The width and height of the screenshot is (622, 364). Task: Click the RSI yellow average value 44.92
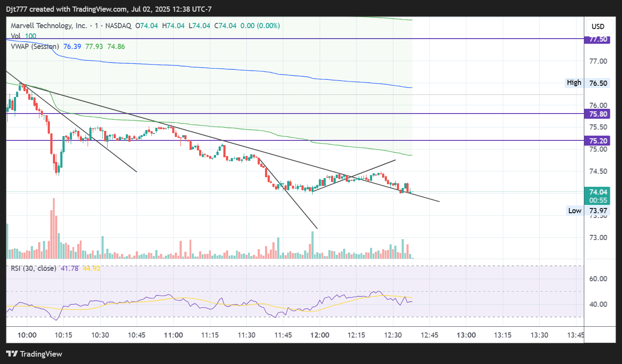pyautogui.click(x=92, y=268)
